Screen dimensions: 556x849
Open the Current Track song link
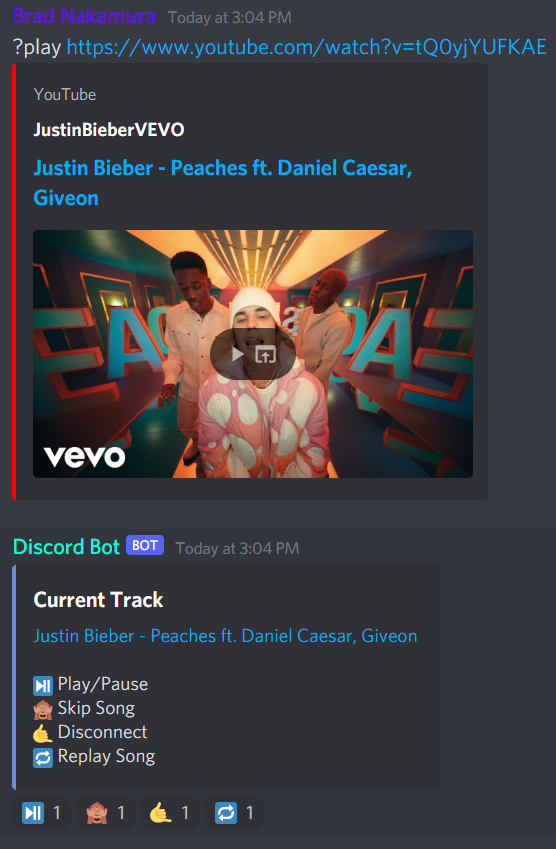pyautogui.click(x=225, y=636)
